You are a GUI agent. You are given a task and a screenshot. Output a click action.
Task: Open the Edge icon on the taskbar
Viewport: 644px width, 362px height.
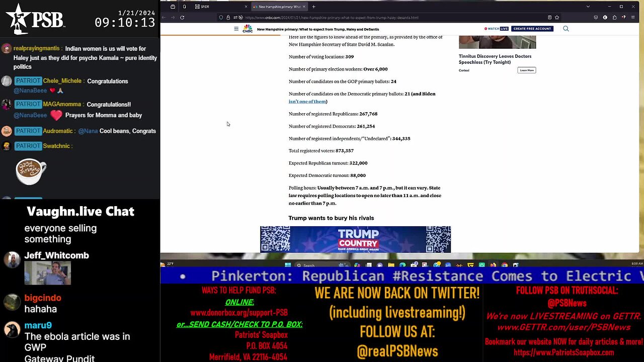[x=403, y=265]
